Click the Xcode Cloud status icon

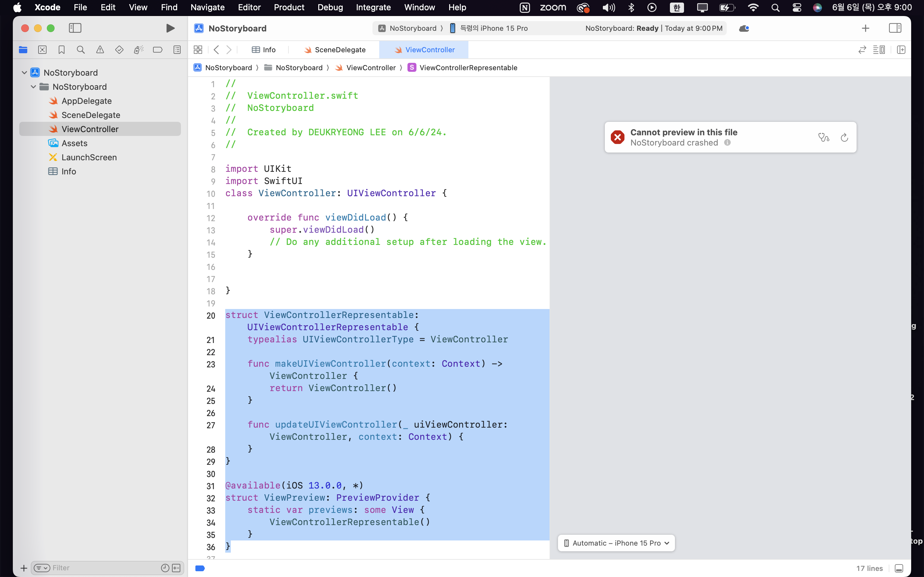pos(744,28)
